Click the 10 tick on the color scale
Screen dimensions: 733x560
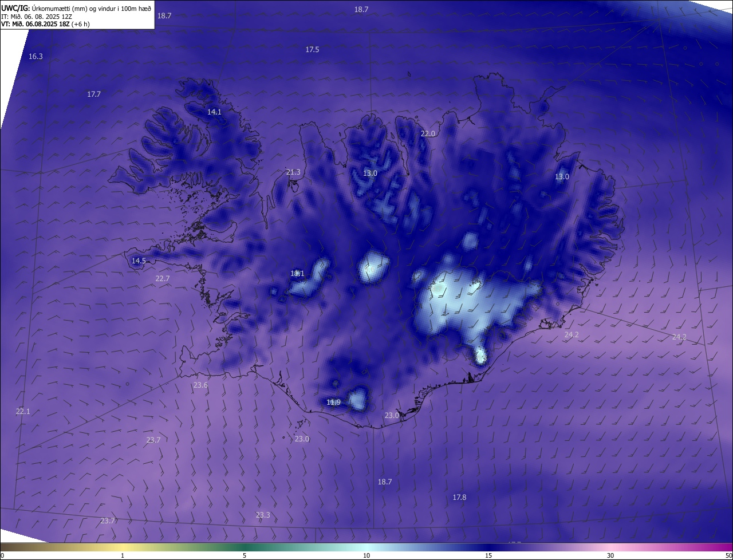click(366, 555)
